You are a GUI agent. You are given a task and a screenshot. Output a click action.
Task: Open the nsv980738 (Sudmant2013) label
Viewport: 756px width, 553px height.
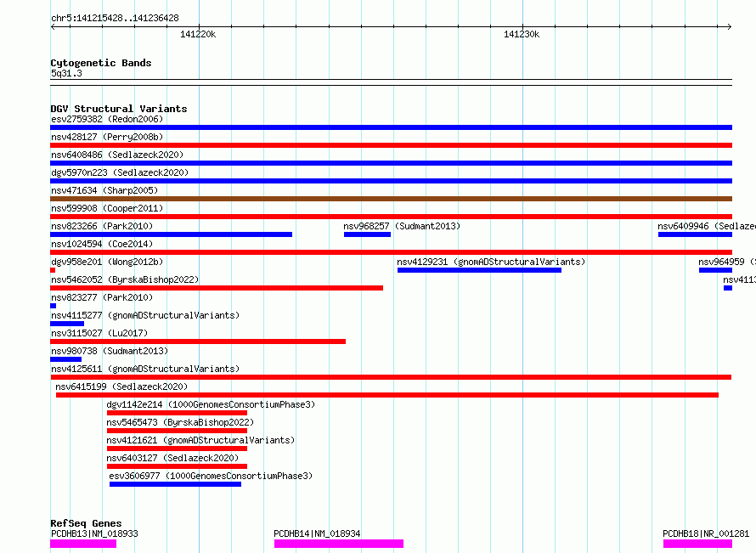[110, 351]
